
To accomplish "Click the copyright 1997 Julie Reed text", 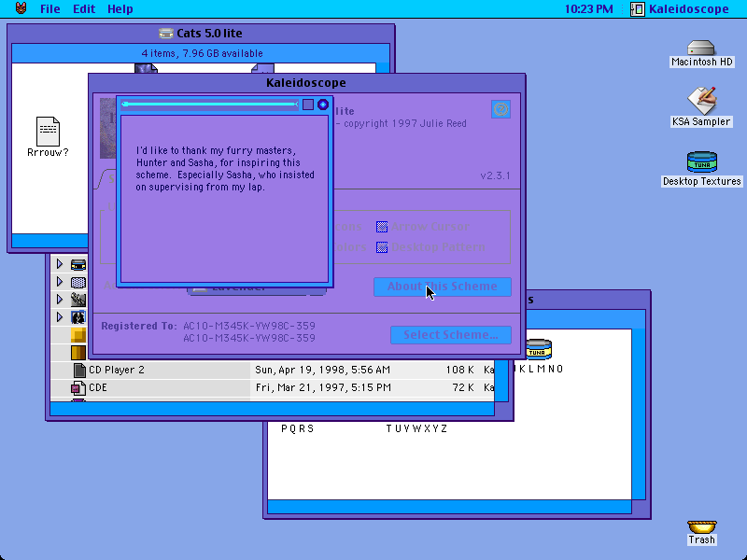I will point(405,123).
